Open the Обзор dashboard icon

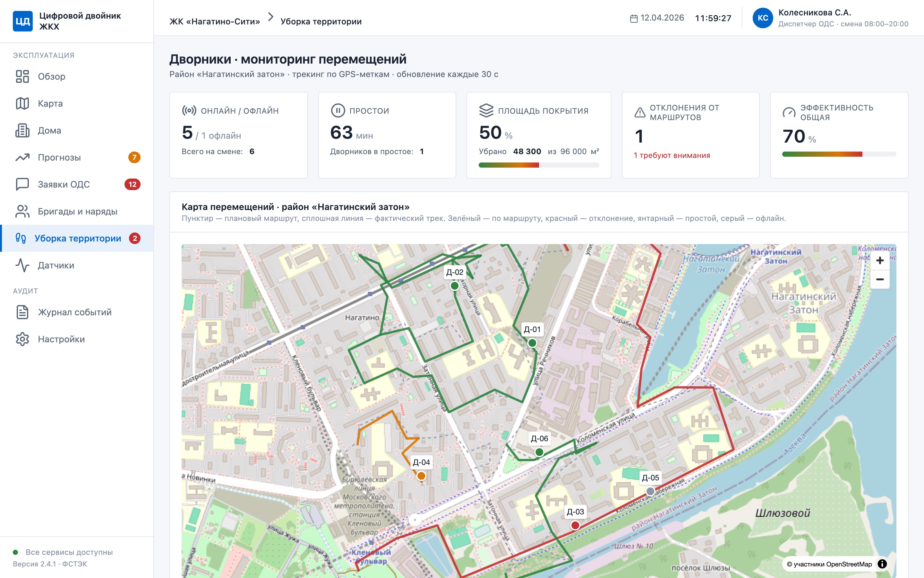pyautogui.click(x=22, y=76)
